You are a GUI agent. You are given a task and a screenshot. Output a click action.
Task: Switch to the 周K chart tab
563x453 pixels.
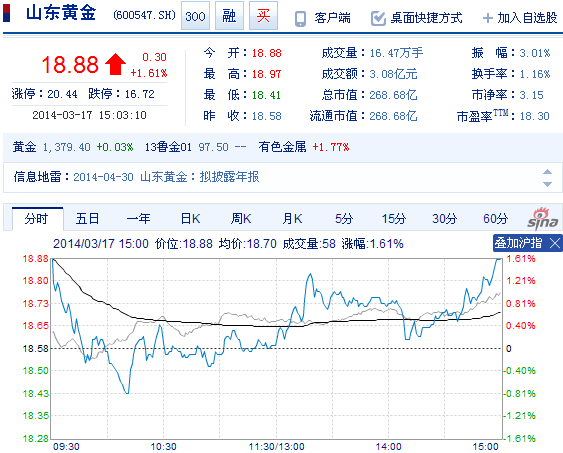[241, 219]
